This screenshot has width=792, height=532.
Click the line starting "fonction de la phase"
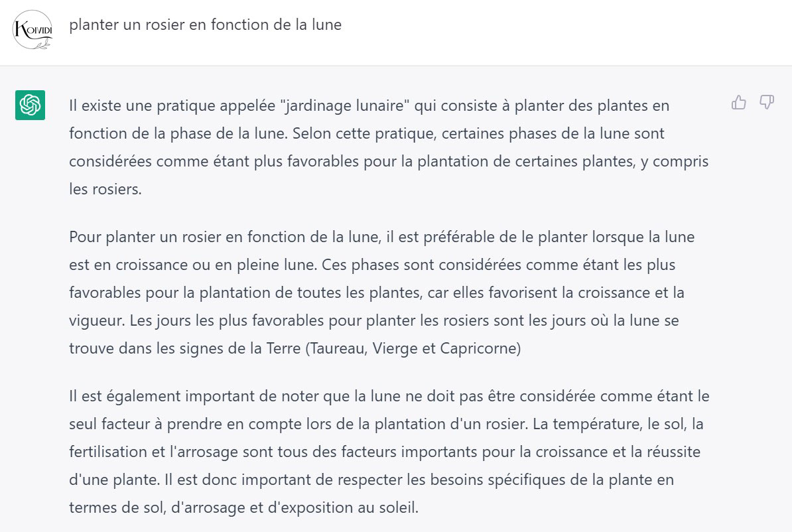click(x=366, y=133)
